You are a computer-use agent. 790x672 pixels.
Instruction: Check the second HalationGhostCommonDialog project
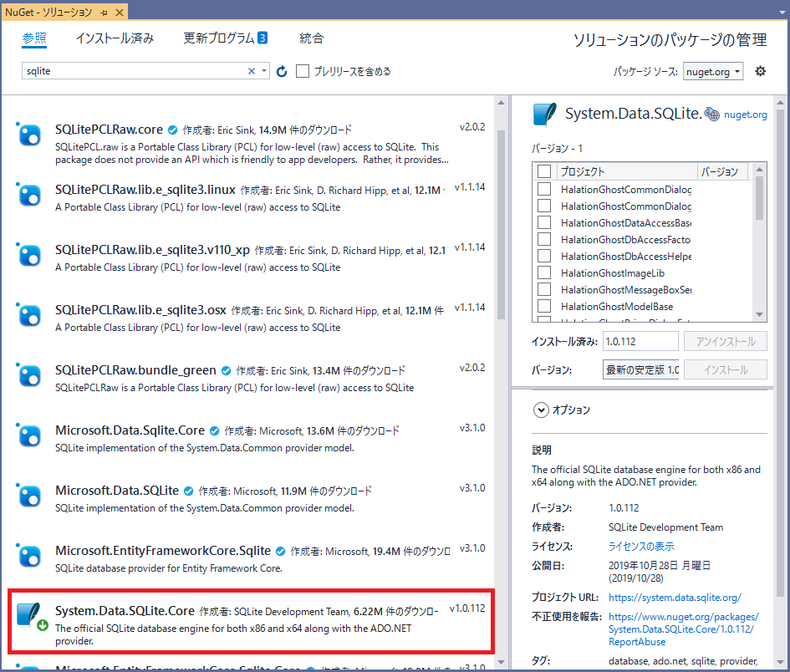pos(544,206)
